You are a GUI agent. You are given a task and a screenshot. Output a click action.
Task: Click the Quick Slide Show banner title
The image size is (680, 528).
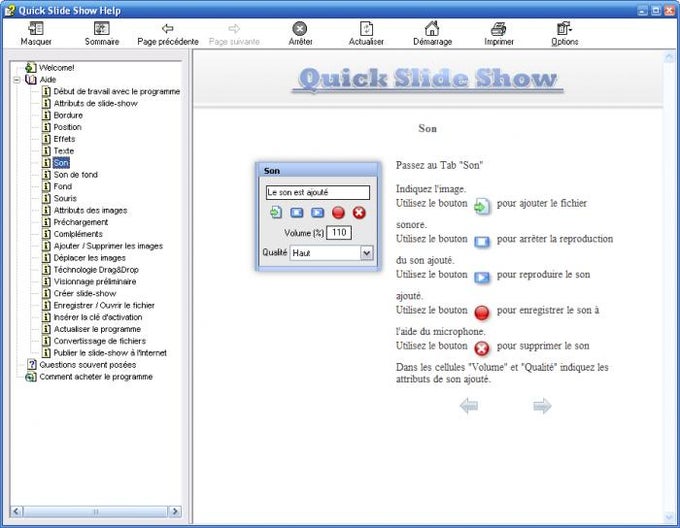pyautogui.click(x=428, y=79)
